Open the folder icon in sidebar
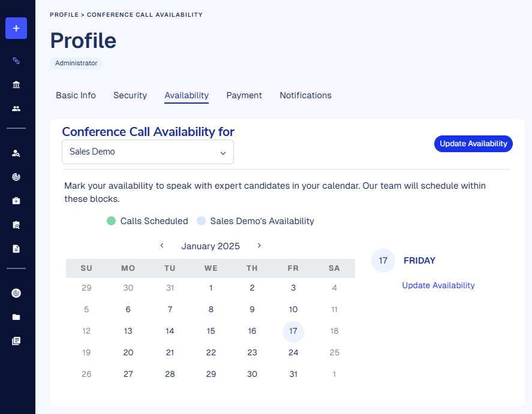This screenshot has width=532, height=414. pos(16,317)
